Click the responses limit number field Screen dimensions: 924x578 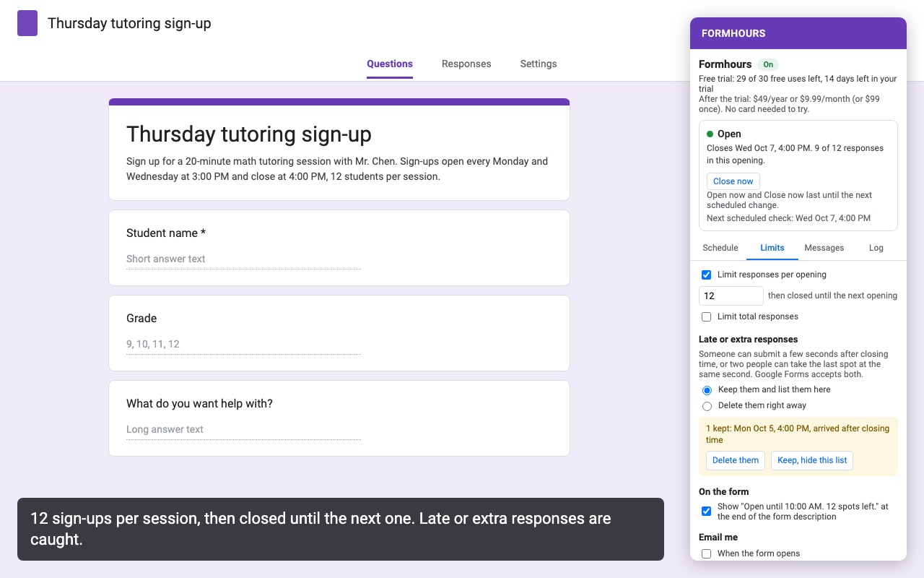click(x=731, y=296)
